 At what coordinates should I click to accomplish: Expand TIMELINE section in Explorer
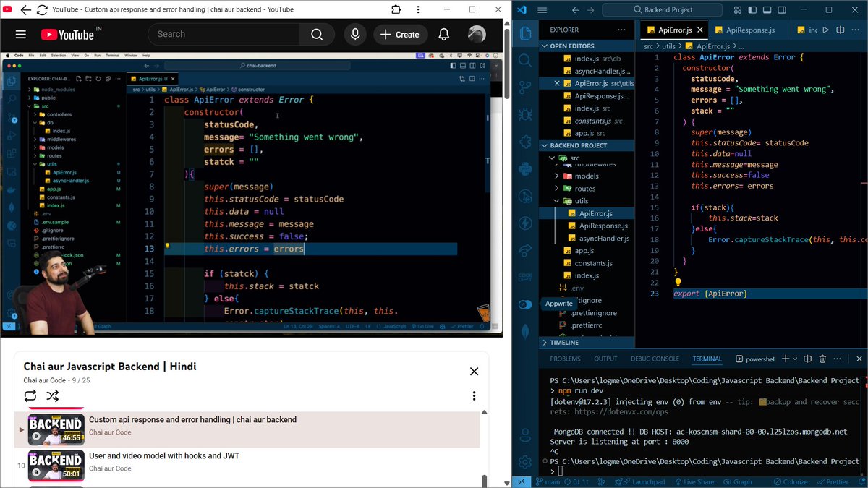pyautogui.click(x=587, y=342)
